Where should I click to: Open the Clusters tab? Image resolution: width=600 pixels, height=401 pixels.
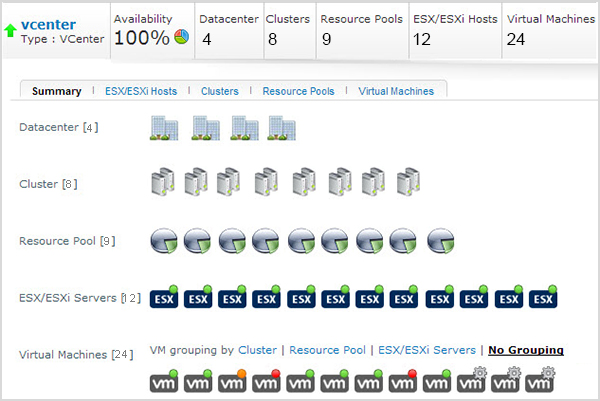pos(219,91)
